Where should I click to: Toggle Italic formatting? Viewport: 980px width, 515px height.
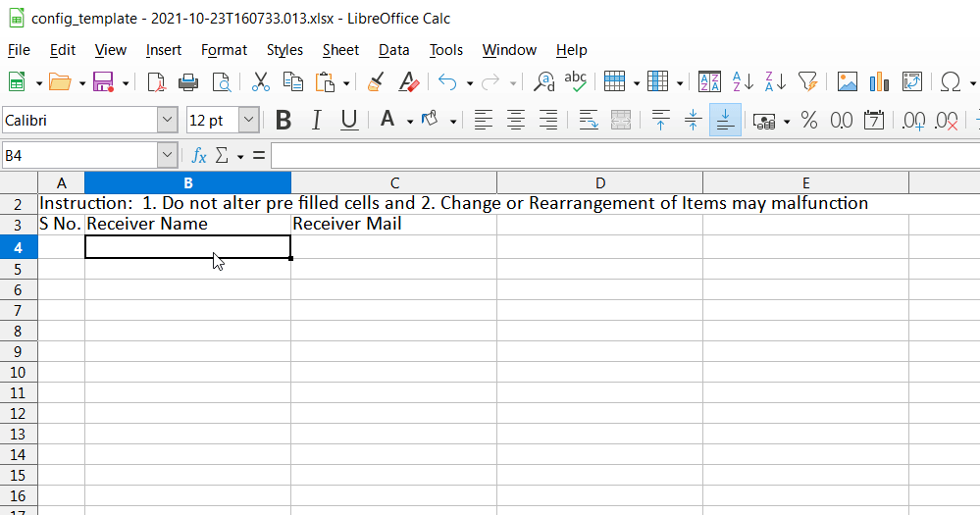(316, 121)
